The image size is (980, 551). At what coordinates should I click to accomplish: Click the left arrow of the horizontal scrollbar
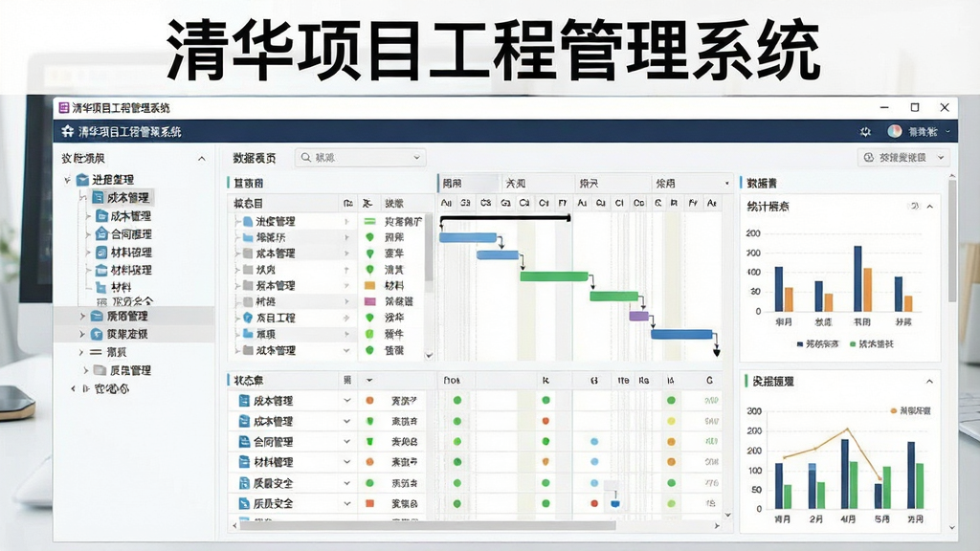(x=234, y=526)
